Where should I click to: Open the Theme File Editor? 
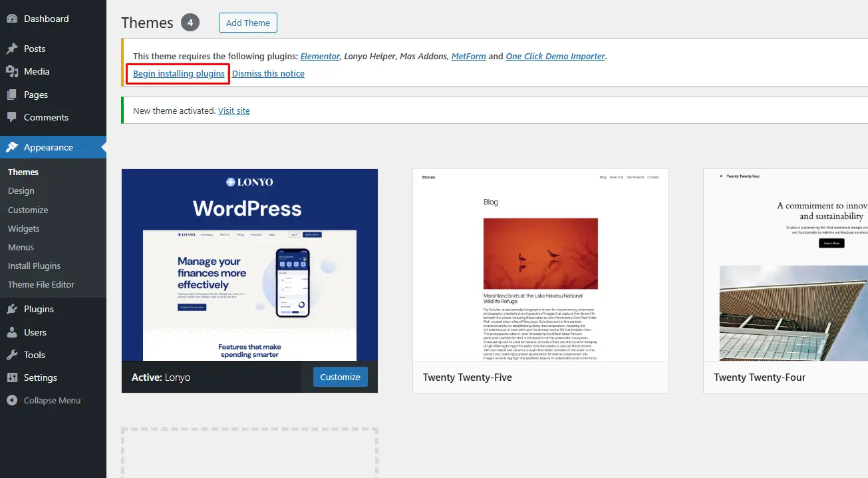pos(41,284)
